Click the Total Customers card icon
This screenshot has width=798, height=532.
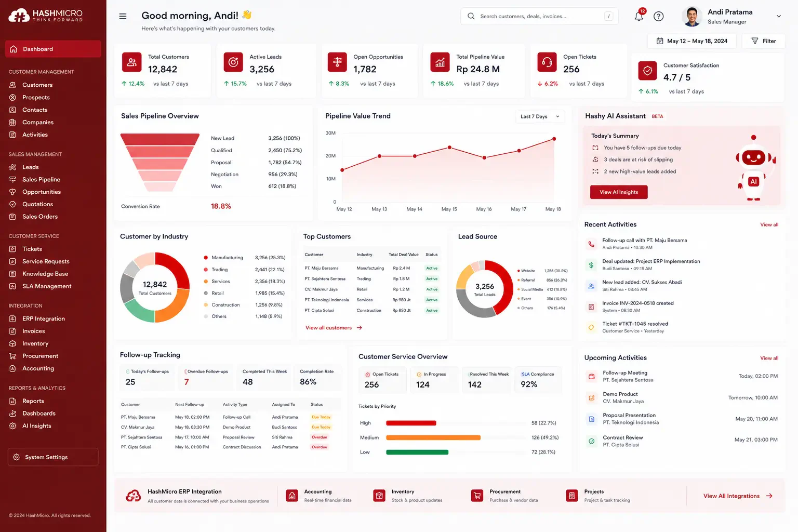click(131, 62)
